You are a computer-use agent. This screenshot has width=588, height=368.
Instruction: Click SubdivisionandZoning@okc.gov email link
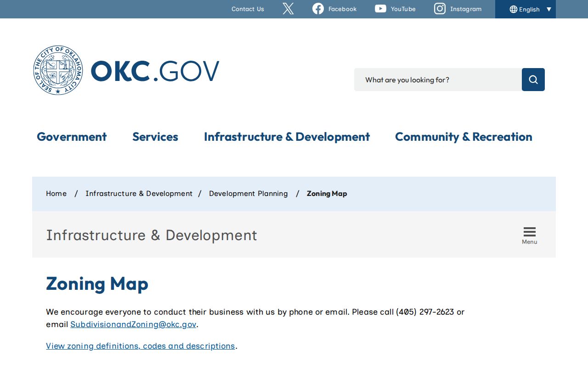pos(133,324)
